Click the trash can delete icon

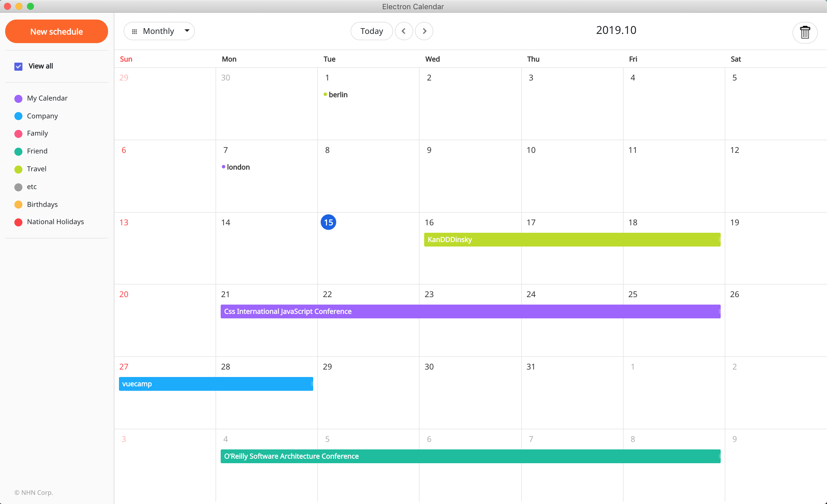805,32
